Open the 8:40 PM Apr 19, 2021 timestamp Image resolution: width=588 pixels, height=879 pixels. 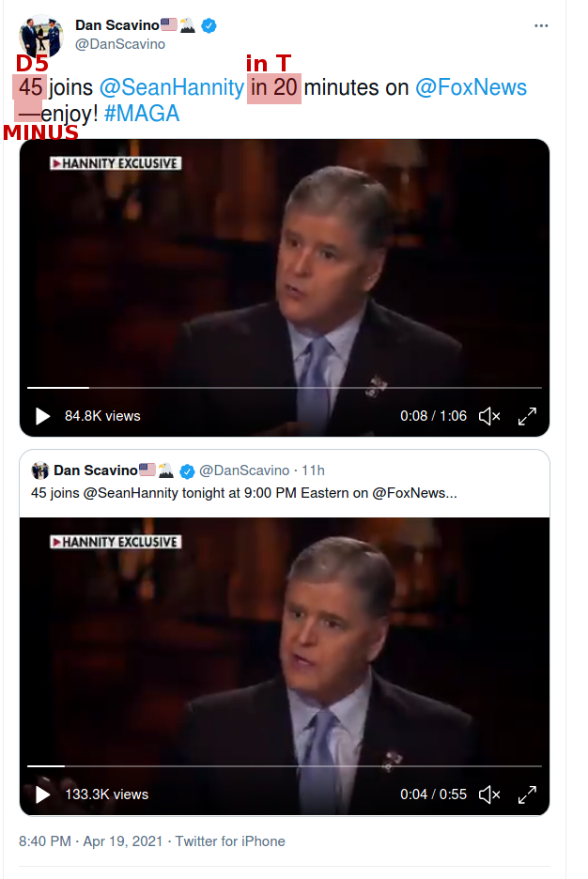pos(90,841)
